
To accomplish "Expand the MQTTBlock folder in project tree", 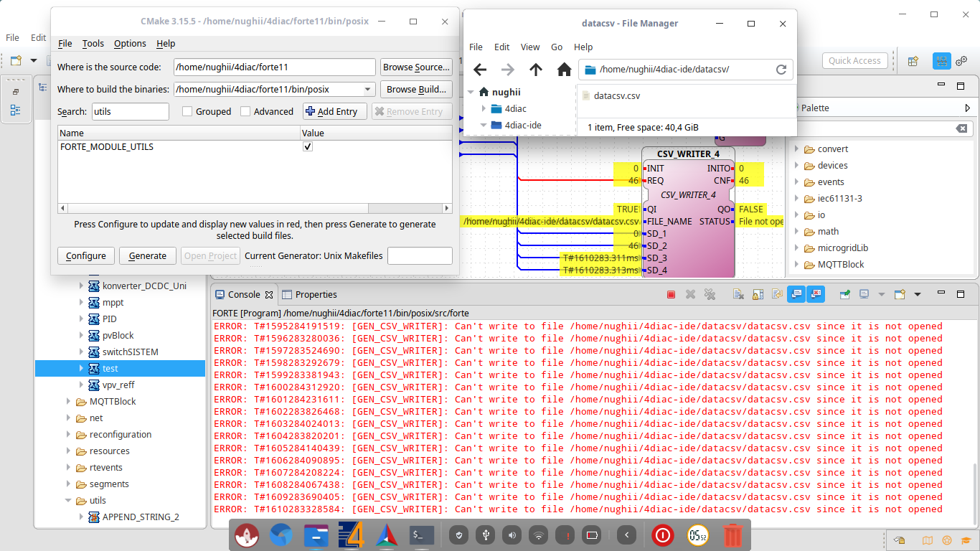I will 69,402.
